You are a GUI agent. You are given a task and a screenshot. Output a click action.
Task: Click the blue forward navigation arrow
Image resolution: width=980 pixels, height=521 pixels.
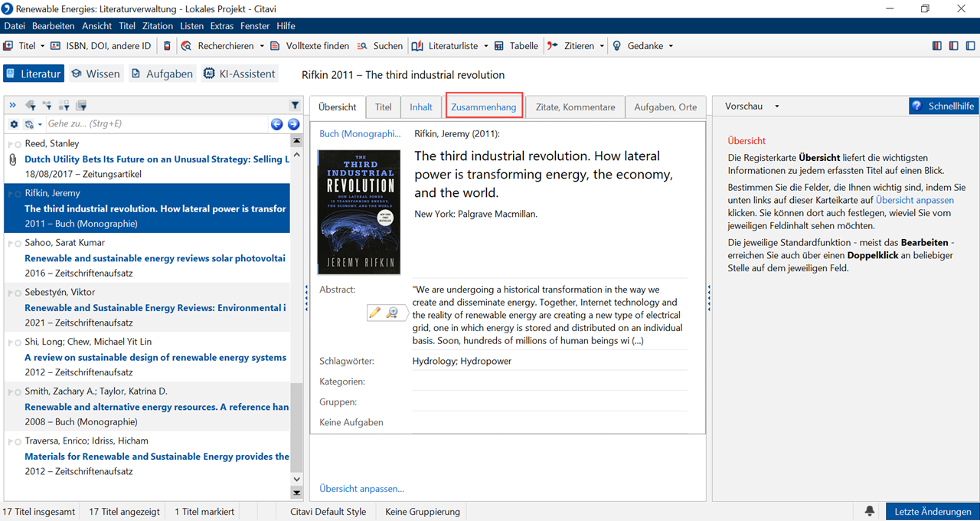pos(293,124)
